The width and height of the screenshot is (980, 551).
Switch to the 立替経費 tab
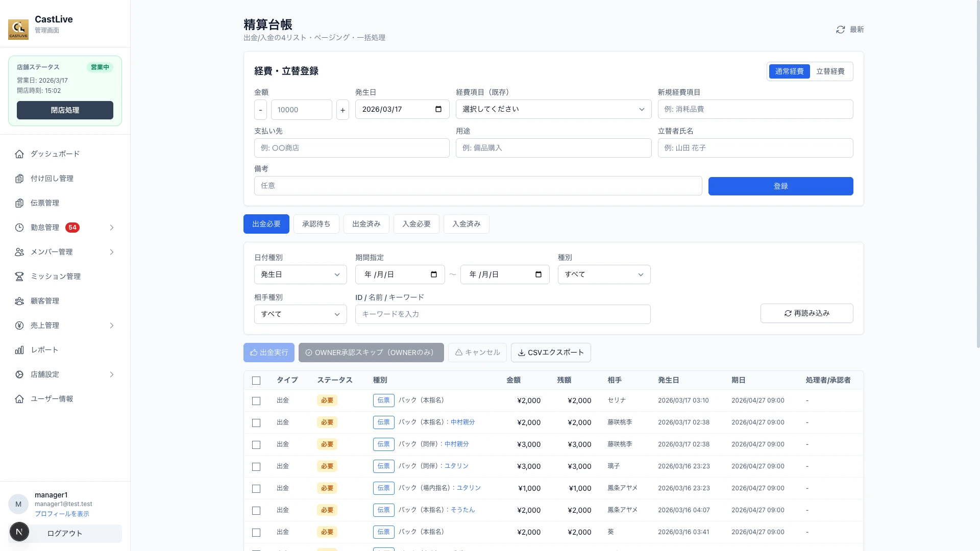pyautogui.click(x=831, y=71)
